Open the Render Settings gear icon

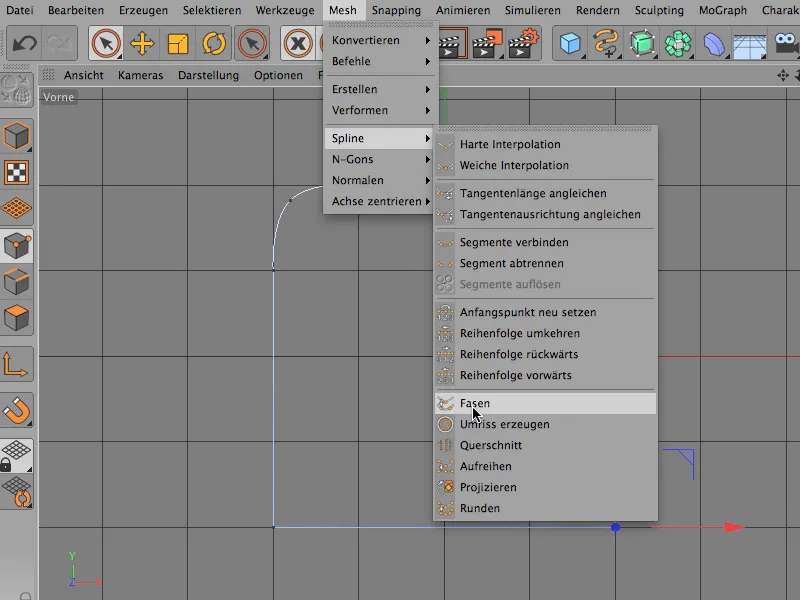[x=523, y=43]
